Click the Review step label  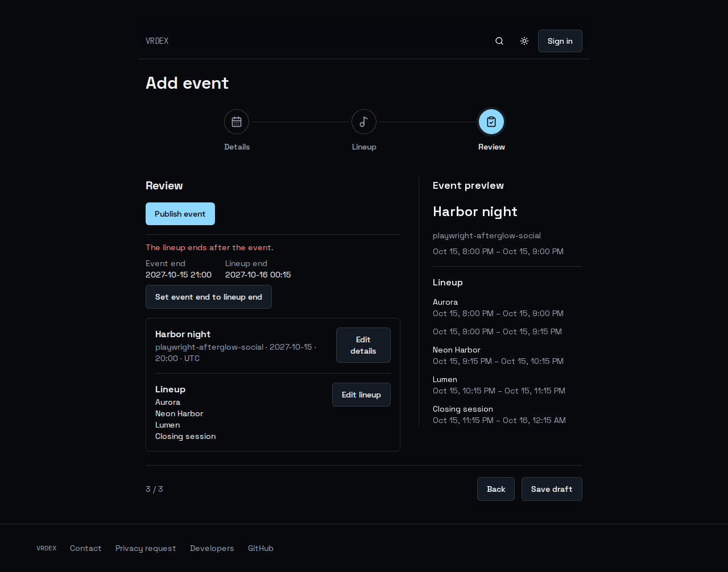click(x=491, y=147)
